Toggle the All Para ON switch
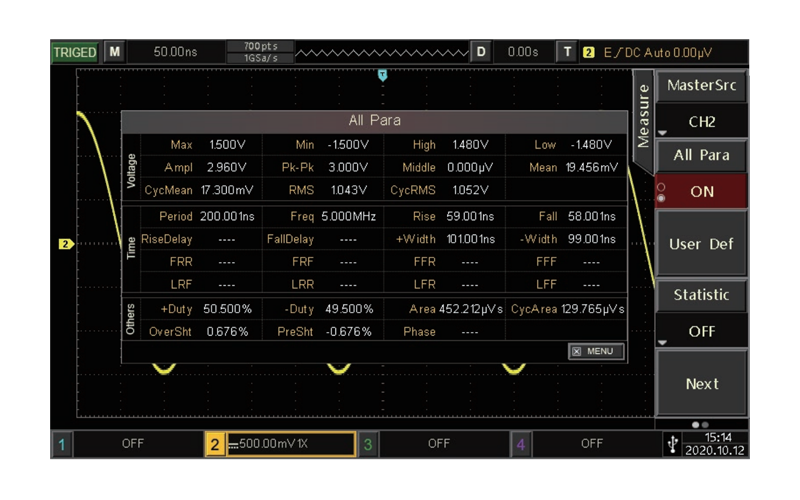Viewport: 800px width, 500px height. coord(702,191)
